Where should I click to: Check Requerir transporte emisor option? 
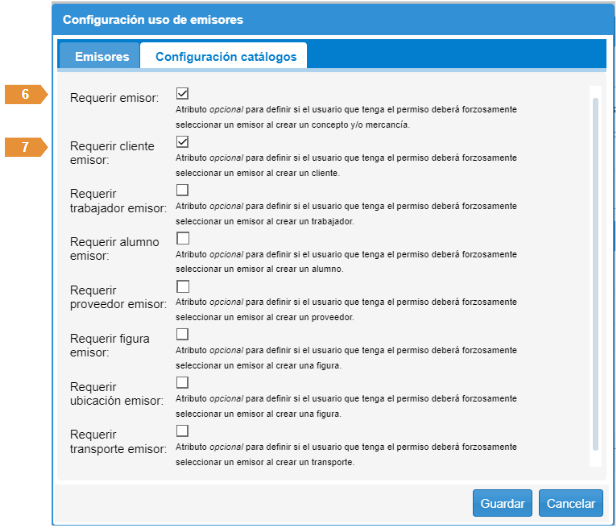(183, 430)
